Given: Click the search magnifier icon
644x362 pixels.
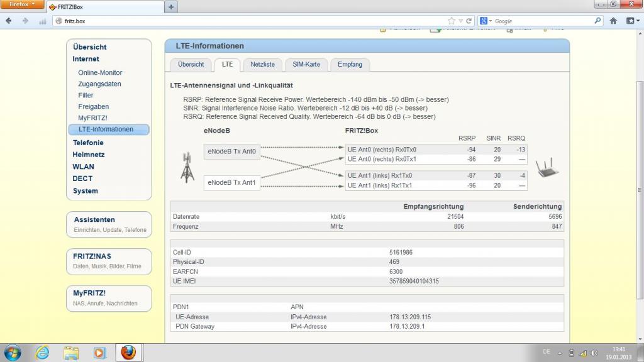Looking at the screenshot, I should tap(597, 21).
